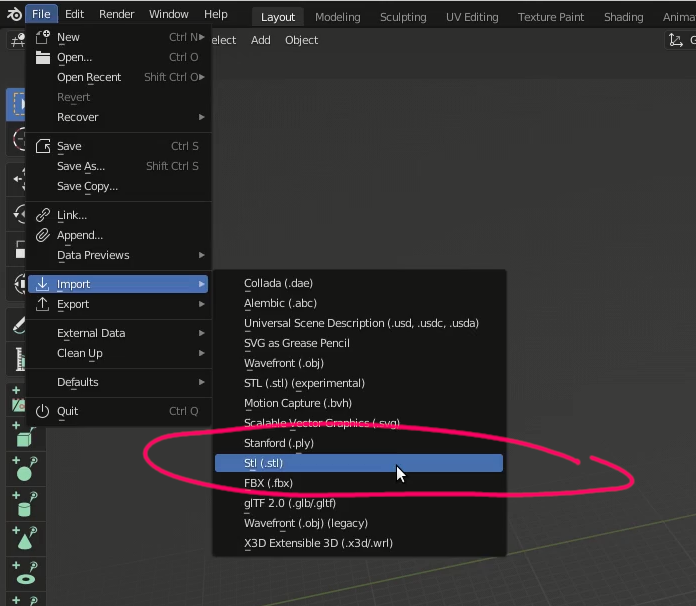This screenshot has height=606, width=696.
Task: Expand the External Data submenu
Action: 118,333
